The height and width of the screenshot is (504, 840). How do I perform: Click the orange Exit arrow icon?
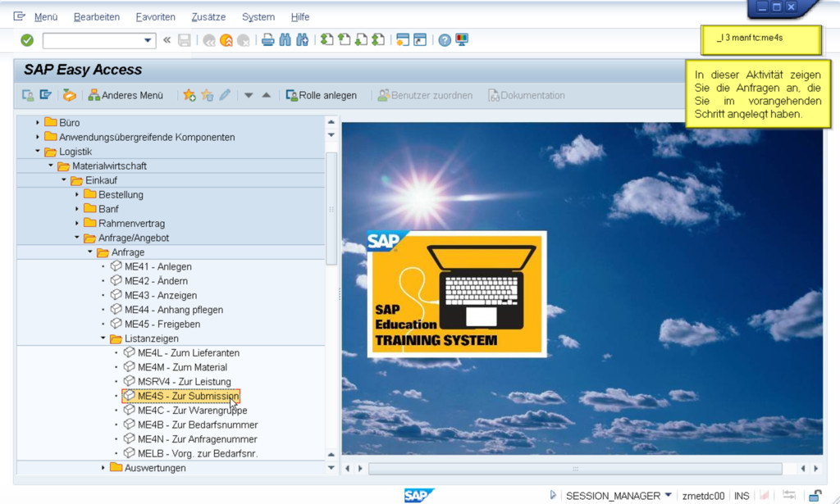click(226, 40)
